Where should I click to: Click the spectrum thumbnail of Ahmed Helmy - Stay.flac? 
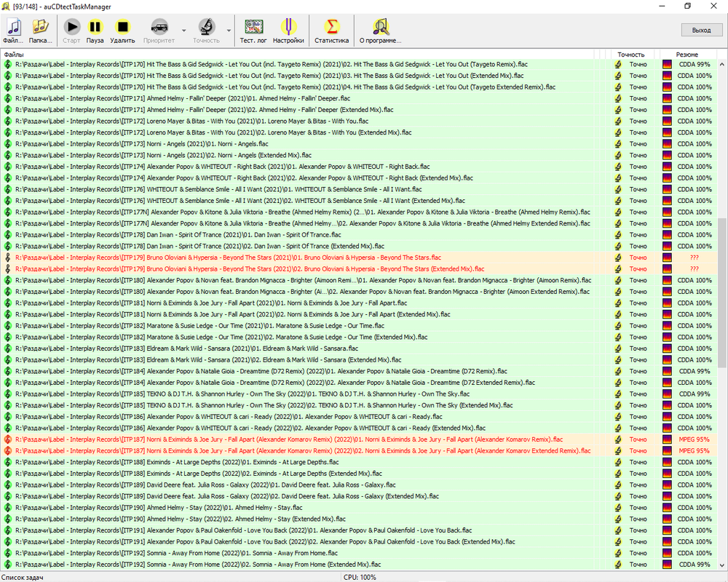coord(667,508)
